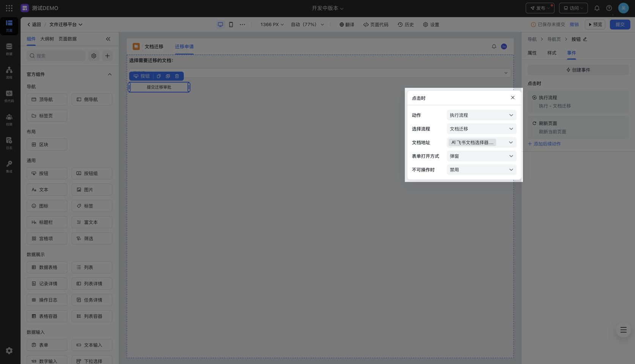Image resolution: width=635 pixels, height=364 pixels.
Task: Open the Flow section in left sidebar
Action: [x=9, y=73]
